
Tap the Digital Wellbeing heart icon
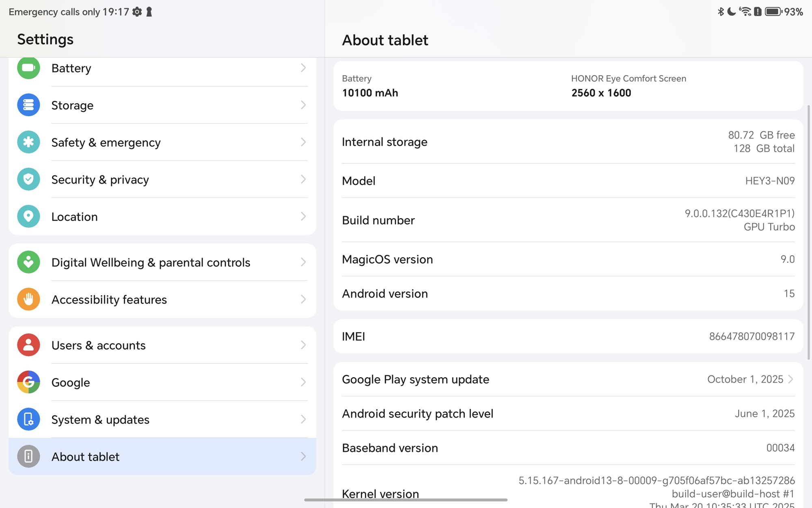click(x=28, y=262)
